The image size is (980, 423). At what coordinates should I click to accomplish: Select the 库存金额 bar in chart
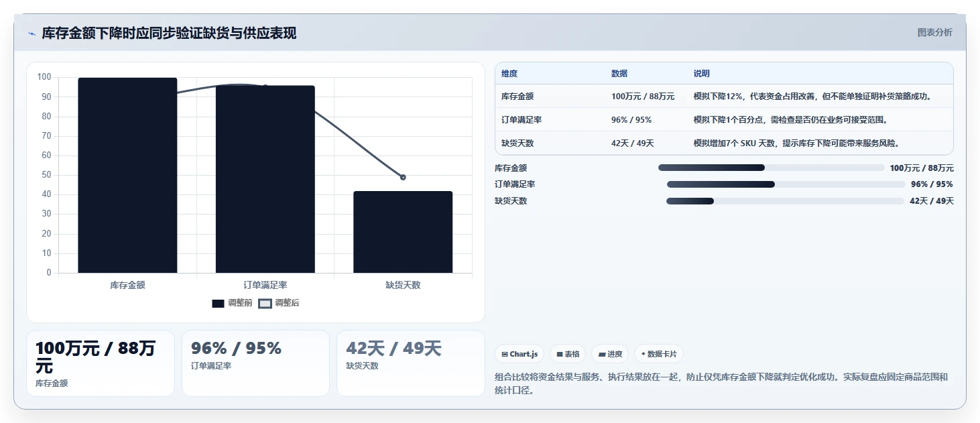[x=127, y=175]
